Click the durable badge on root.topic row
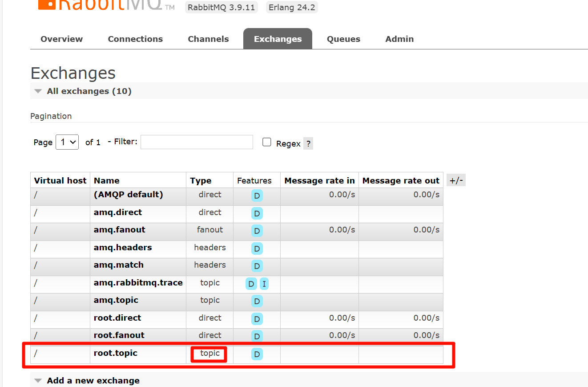Viewport: 588px width, 387px height. (x=257, y=354)
